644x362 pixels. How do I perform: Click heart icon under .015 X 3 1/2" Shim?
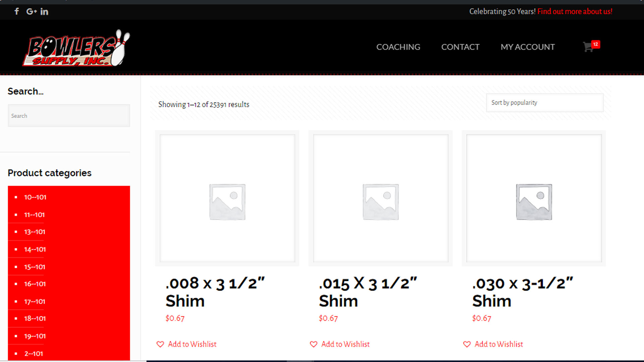tap(314, 344)
